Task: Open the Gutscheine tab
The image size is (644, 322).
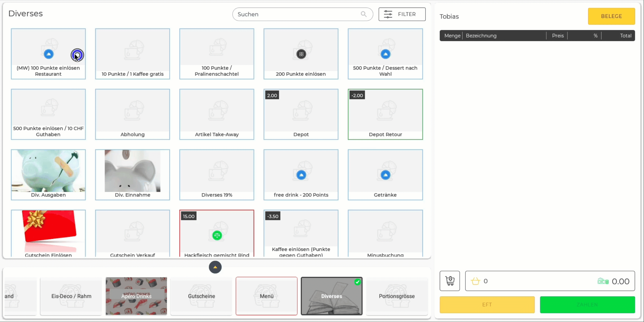Action: click(201, 296)
